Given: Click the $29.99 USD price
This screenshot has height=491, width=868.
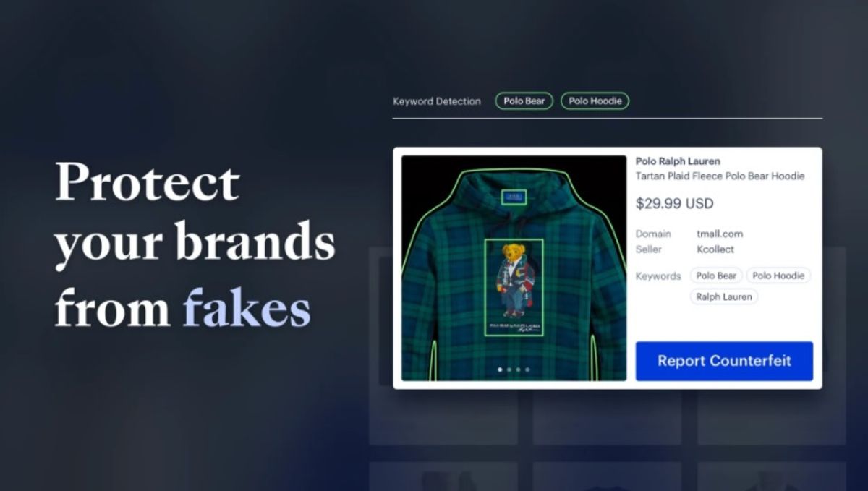Looking at the screenshot, I should click(675, 203).
